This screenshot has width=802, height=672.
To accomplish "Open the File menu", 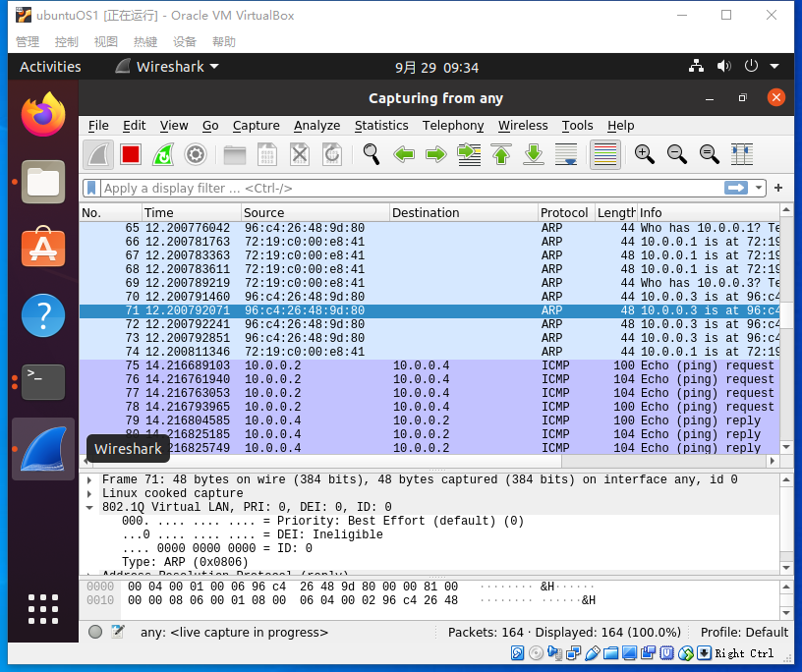I will (x=98, y=126).
